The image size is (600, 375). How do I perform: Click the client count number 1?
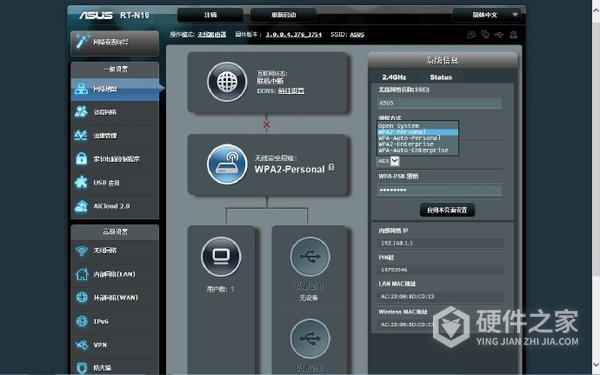pos(232,289)
